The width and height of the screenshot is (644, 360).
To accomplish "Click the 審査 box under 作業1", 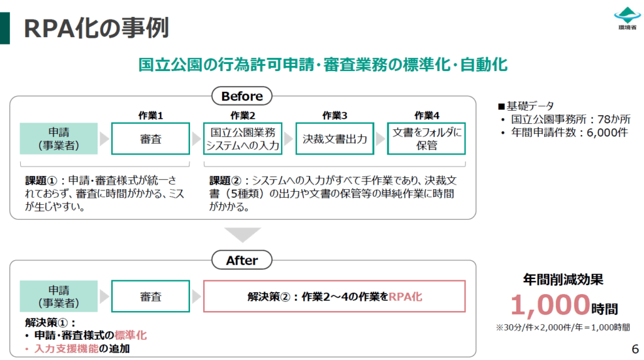I will pos(150,139).
